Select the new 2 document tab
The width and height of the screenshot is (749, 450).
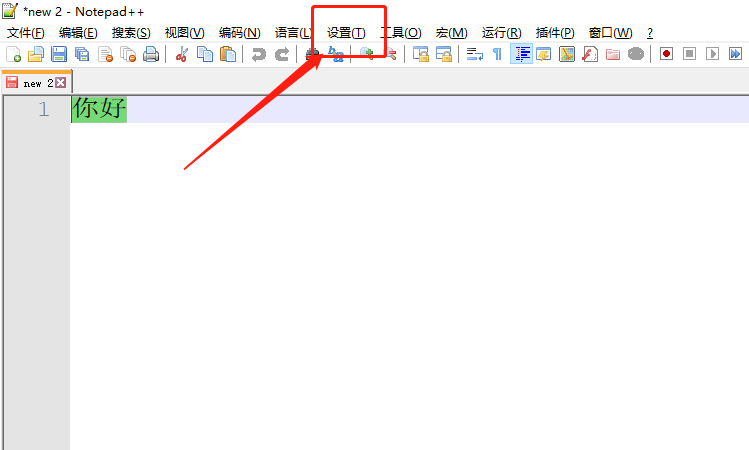(37, 83)
